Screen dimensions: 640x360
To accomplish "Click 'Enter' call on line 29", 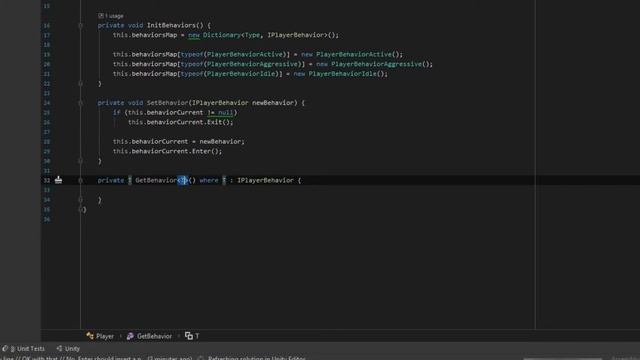I will point(201,151).
